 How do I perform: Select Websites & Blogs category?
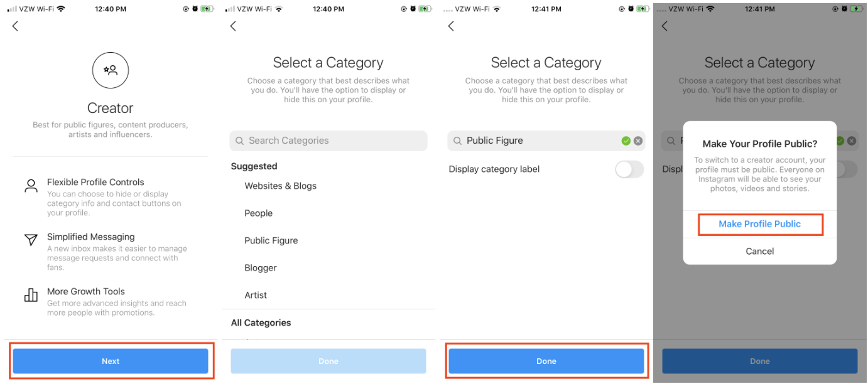(x=281, y=186)
